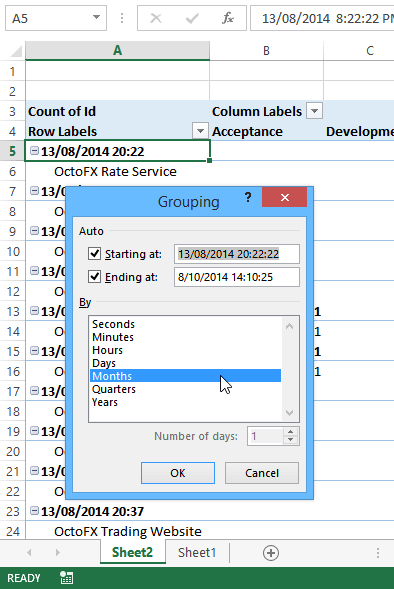Image resolution: width=394 pixels, height=589 pixels.
Task: Click the Ending at date field
Action: tap(237, 277)
